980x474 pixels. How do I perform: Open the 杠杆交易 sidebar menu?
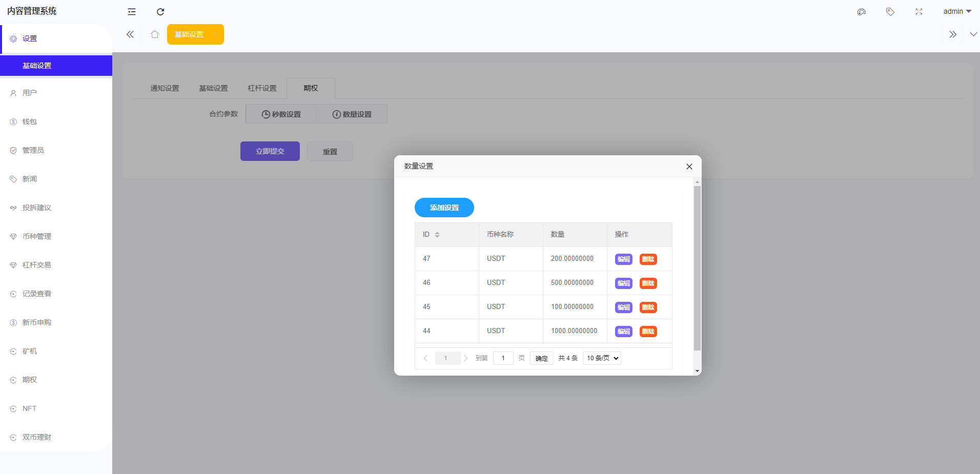coord(37,265)
